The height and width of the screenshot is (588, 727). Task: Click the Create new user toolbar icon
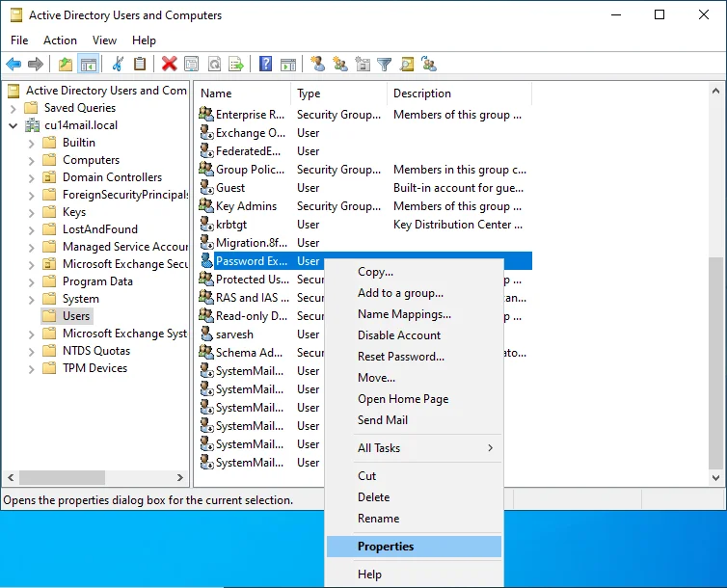click(x=317, y=64)
